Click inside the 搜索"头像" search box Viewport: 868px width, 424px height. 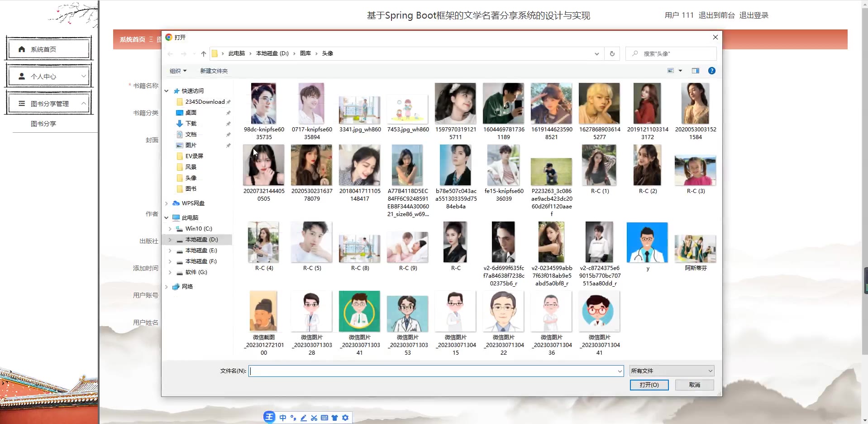pos(671,53)
